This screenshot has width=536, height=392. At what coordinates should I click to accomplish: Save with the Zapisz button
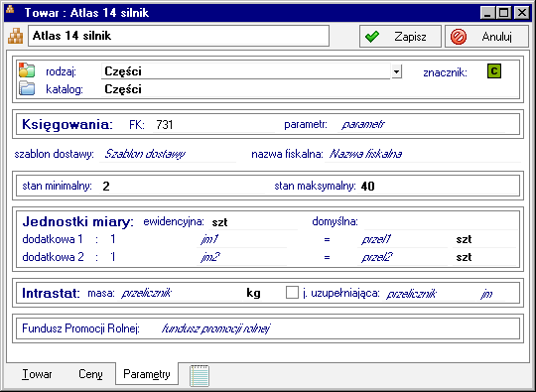tap(400, 37)
